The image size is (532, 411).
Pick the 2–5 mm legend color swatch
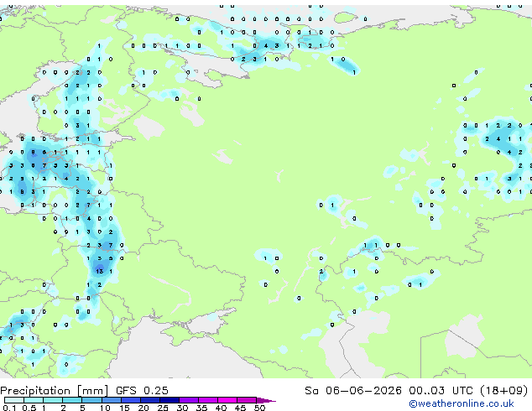click(72, 400)
